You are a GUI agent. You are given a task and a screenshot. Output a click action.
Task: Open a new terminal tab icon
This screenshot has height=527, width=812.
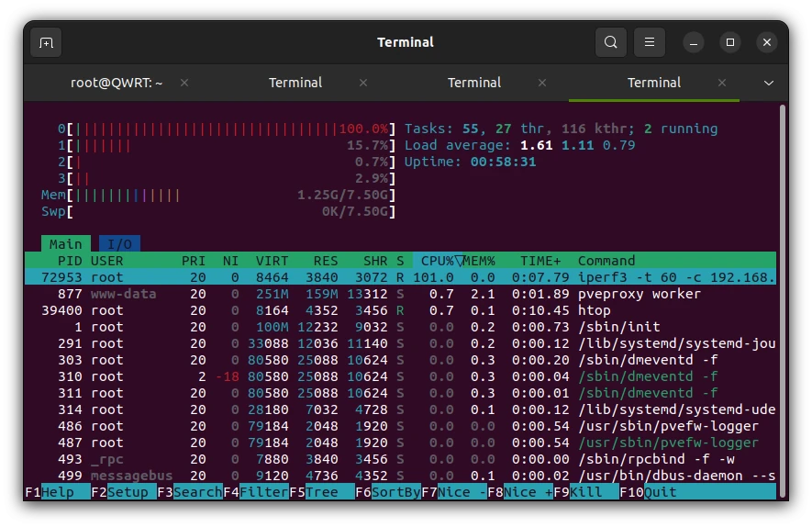point(46,42)
